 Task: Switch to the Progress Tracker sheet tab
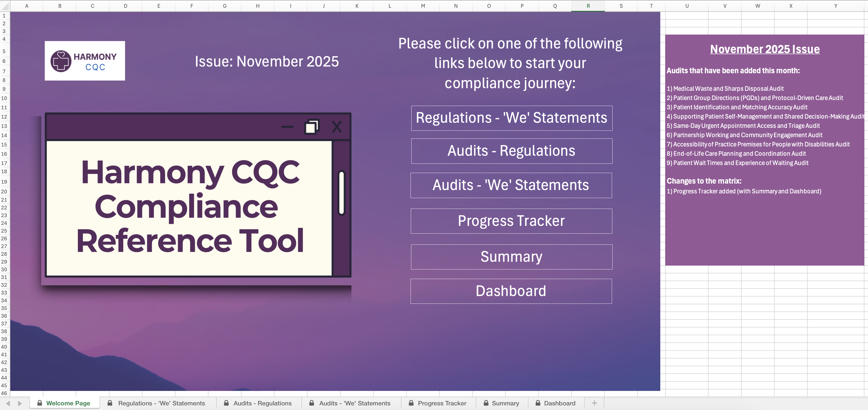(442, 403)
